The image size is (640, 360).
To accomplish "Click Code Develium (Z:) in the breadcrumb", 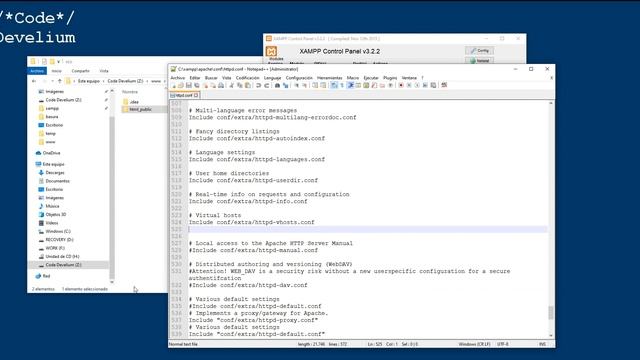I will tap(125, 81).
